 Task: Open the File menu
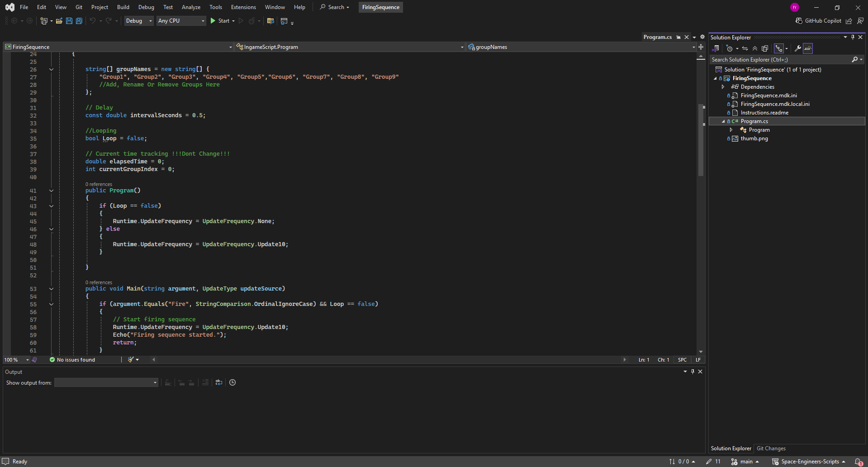[24, 7]
